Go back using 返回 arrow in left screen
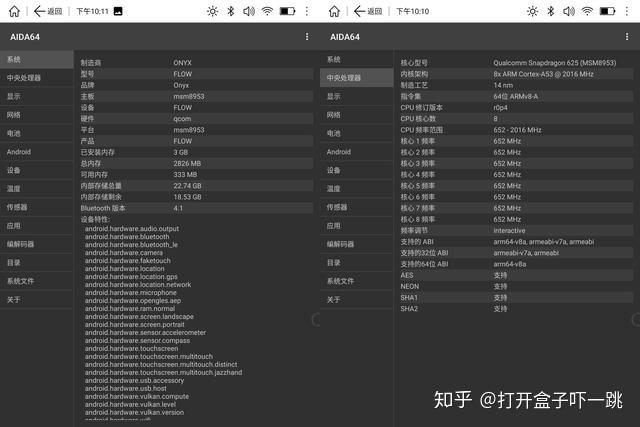This screenshot has height=427, width=640. pyautogui.click(x=48, y=11)
